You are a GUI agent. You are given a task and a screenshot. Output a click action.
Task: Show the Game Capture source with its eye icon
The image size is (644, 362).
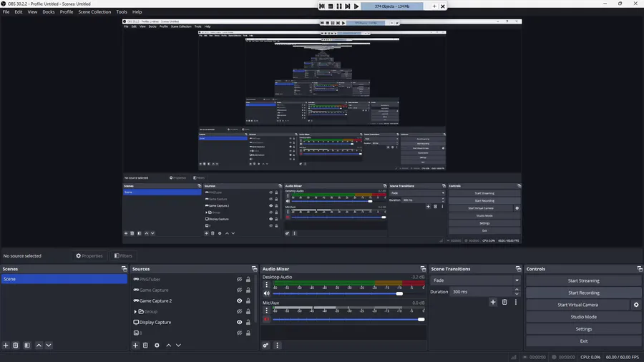coord(240,290)
